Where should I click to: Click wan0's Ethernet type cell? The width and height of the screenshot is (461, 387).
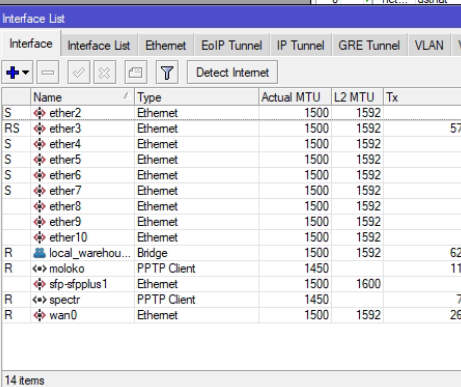197,315
